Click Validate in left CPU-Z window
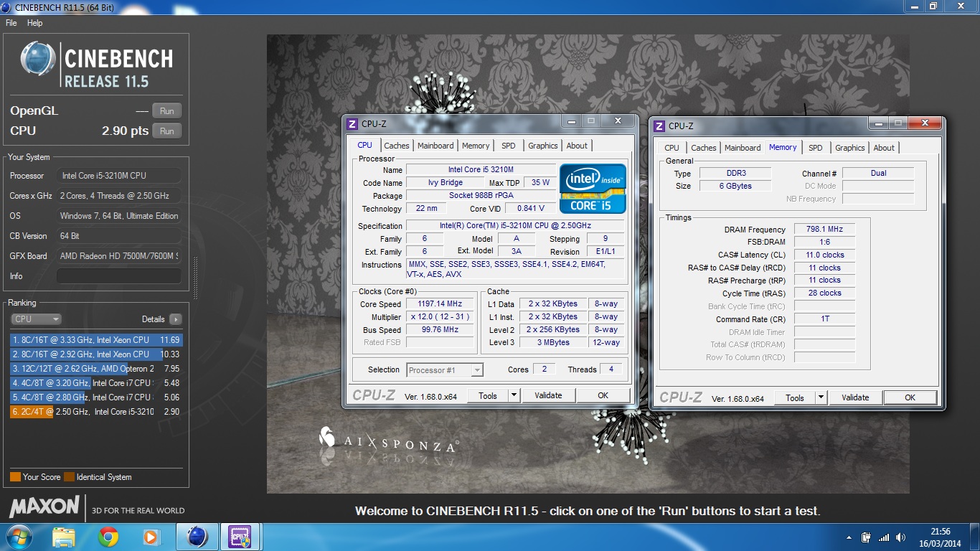This screenshot has height=551, width=980. pyautogui.click(x=549, y=395)
